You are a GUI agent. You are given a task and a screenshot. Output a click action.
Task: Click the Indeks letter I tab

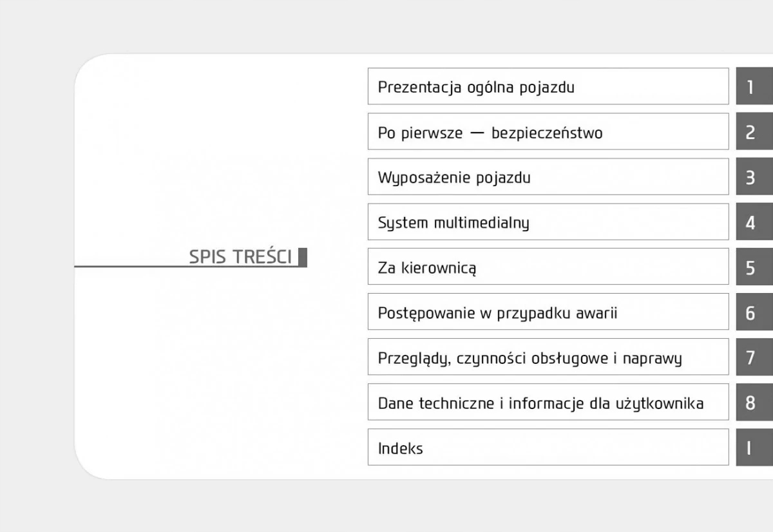pyautogui.click(x=753, y=448)
